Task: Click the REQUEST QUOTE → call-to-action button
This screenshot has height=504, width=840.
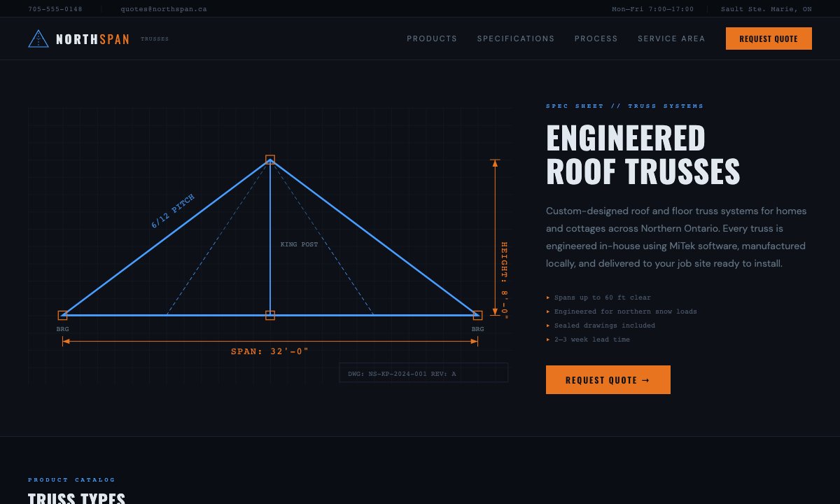Action: 608,380
